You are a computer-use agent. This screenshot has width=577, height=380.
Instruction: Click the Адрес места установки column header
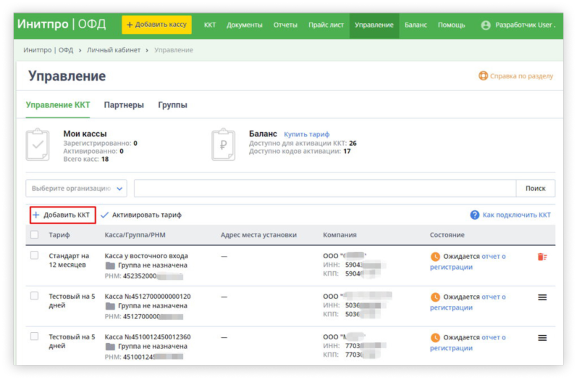[259, 235]
